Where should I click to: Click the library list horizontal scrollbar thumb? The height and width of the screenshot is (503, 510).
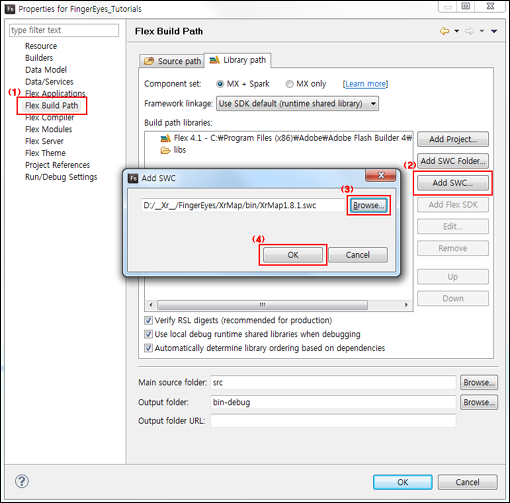263,305
